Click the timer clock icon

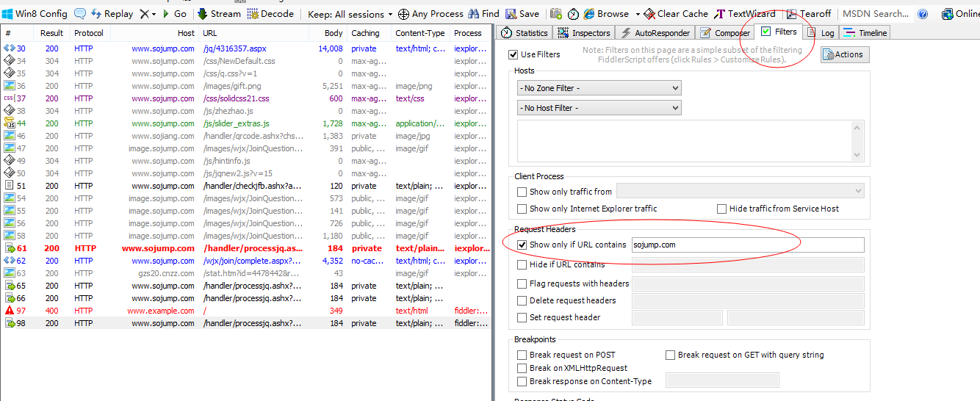pos(573,13)
